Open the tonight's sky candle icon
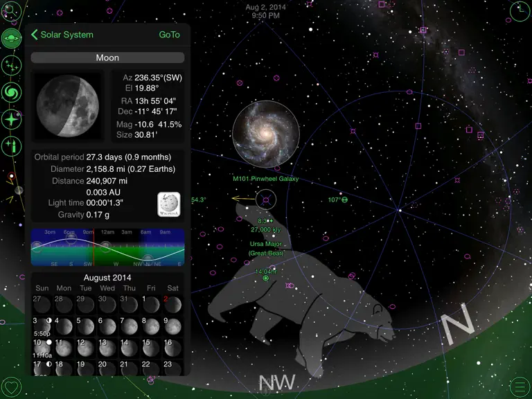Screen dimensions: 532x399 (x=11, y=147)
